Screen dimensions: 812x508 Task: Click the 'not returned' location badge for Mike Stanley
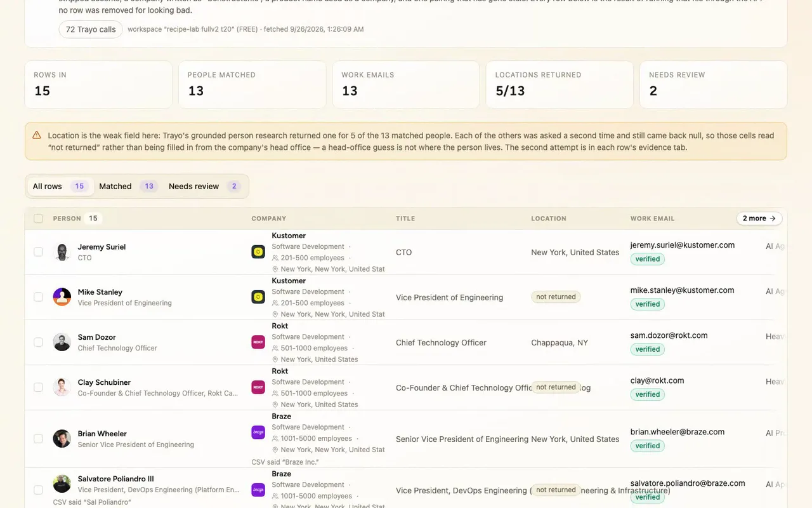point(556,297)
